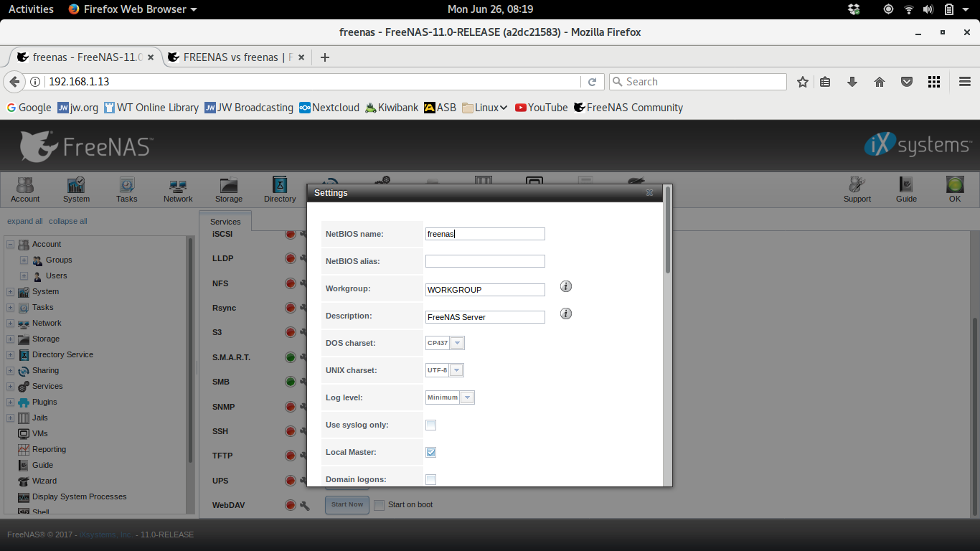Viewport: 980px width, 551px height.
Task: Save page to Pocket icon
Action: click(907, 82)
